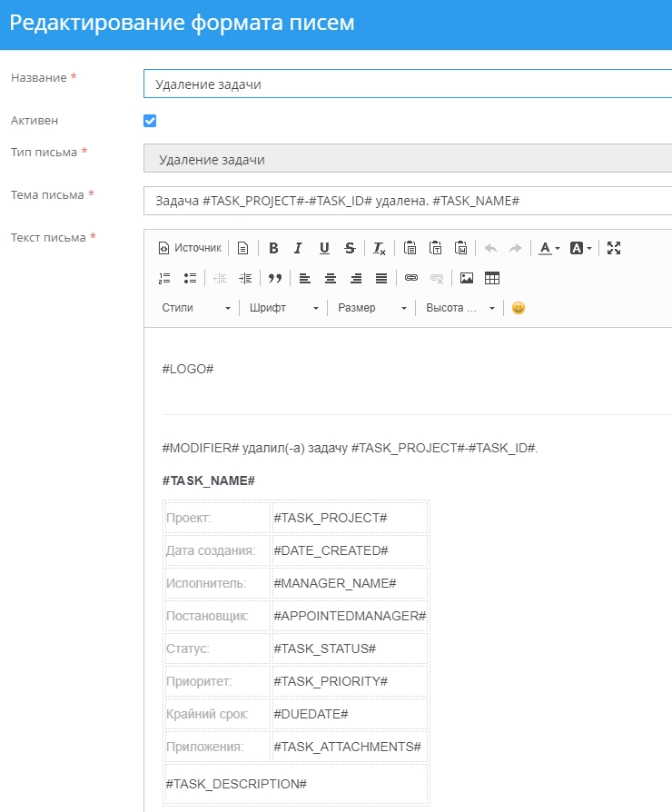
Task: Click the underline formatting icon
Action: click(x=324, y=248)
